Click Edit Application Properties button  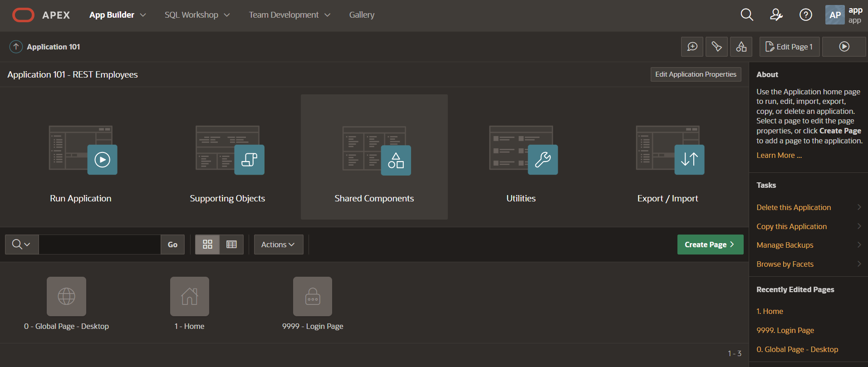click(696, 74)
